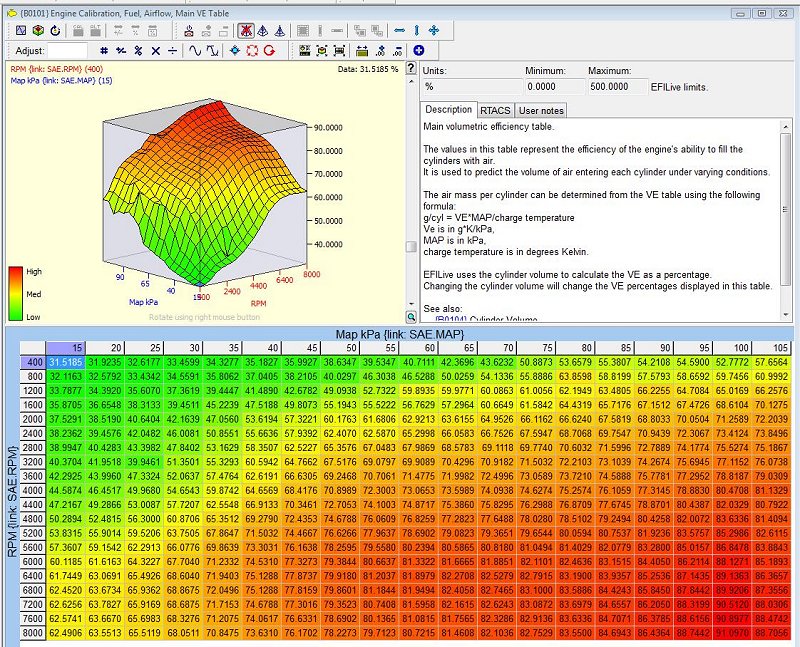Apply the percent adjust icon
Image resolution: width=800 pixels, height=647 pixels.
pyautogui.click(x=138, y=51)
